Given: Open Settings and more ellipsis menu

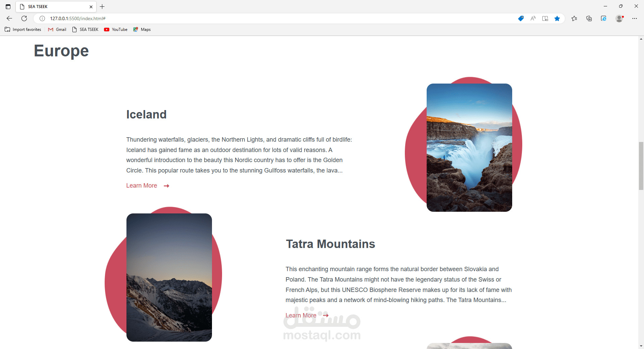Looking at the screenshot, I should click(x=635, y=18).
